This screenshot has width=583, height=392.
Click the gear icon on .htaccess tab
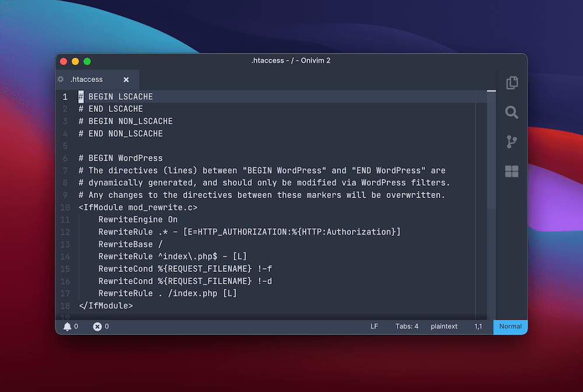[x=61, y=79]
